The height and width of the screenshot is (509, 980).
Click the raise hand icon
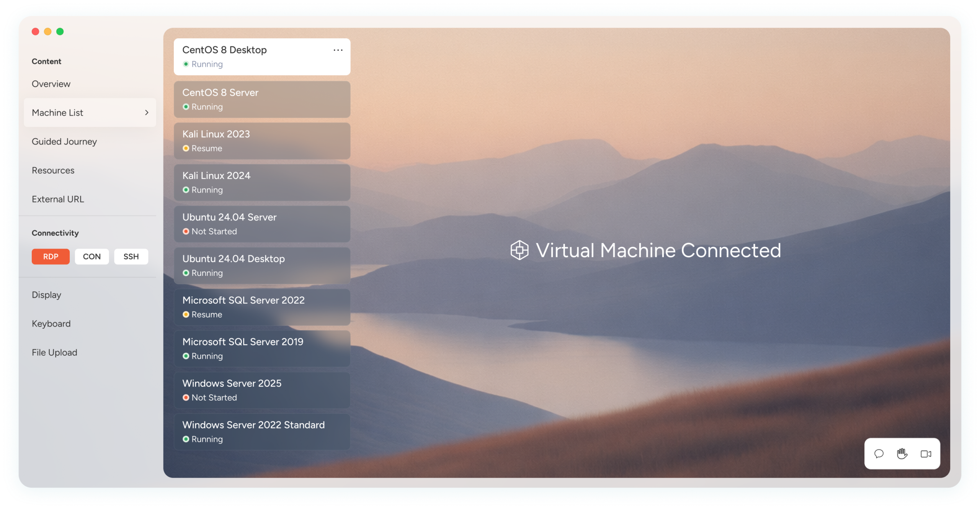tap(902, 454)
